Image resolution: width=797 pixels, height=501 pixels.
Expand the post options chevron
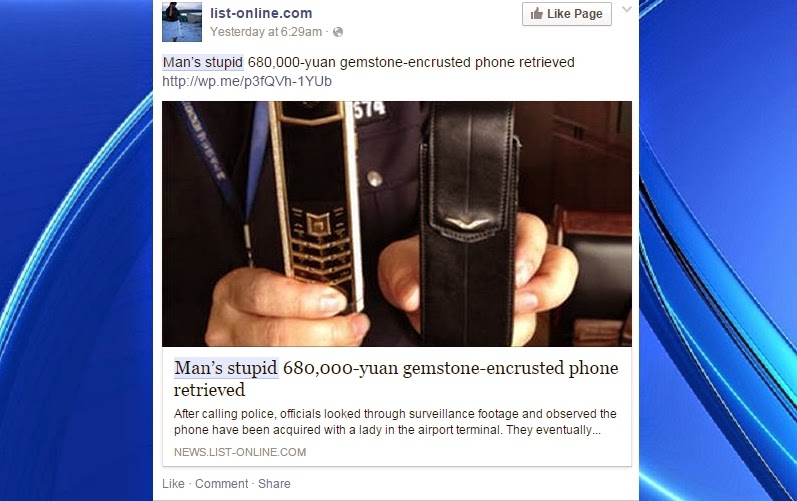627,9
